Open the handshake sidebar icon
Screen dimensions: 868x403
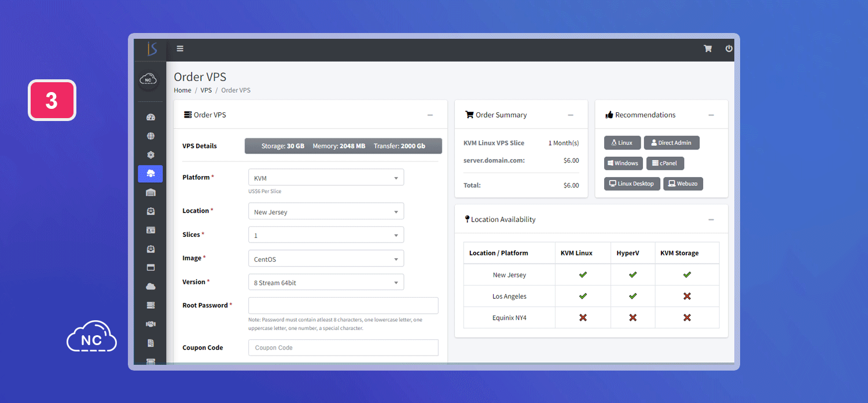tap(151, 324)
